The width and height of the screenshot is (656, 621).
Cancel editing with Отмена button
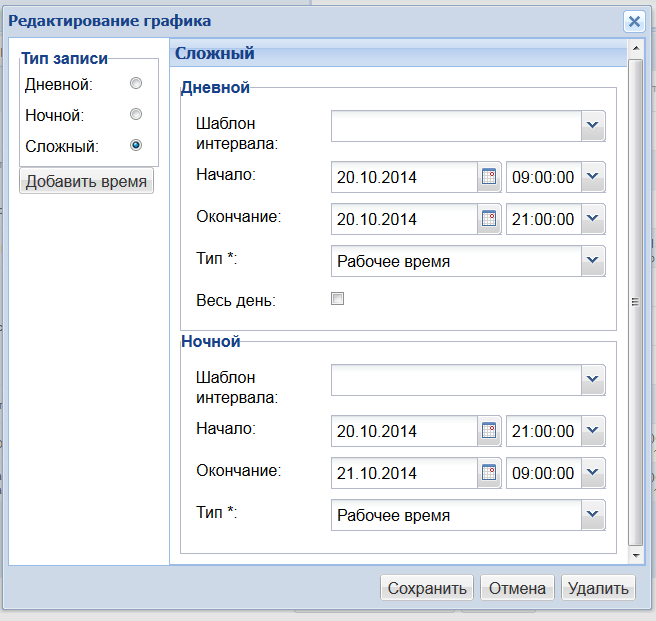(517, 588)
